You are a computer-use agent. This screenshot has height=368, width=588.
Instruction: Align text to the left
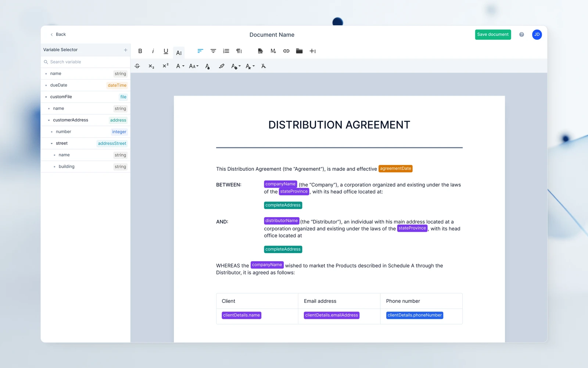[200, 51]
